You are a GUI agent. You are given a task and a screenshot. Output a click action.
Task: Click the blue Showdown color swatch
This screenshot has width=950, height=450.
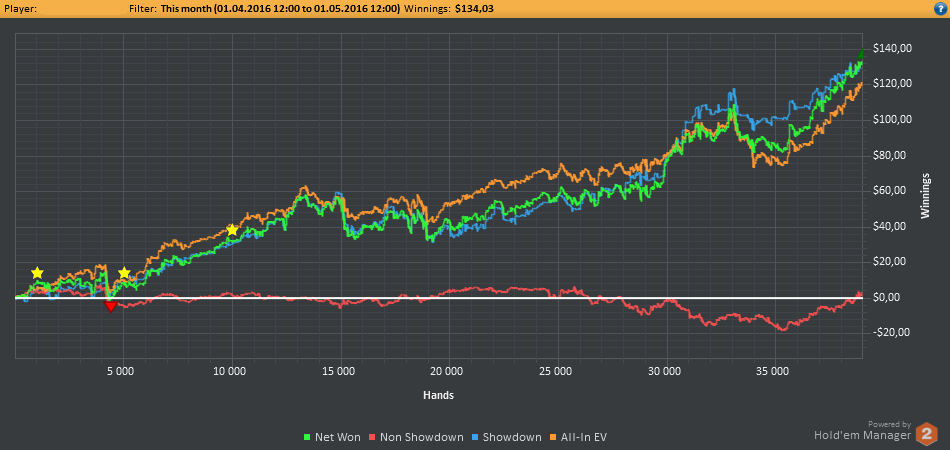tap(477, 437)
